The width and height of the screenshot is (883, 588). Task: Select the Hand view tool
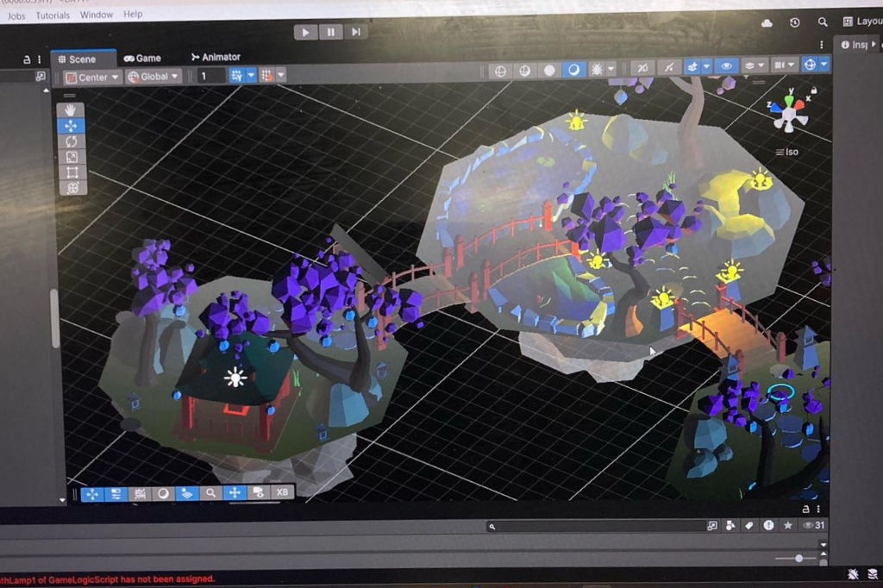point(72,109)
